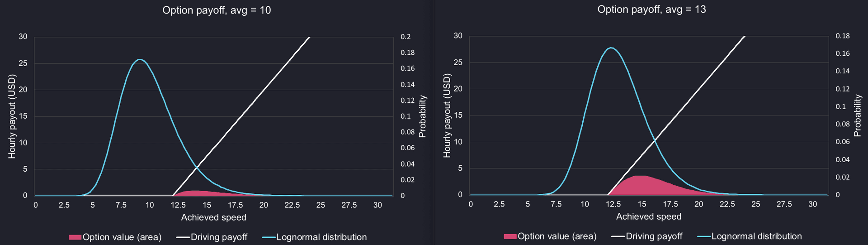Image resolution: width=868 pixels, height=245 pixels.
Task: Click blue Lognormal distribution legend marker, avg = 10 chart
Action: [269, 237]
